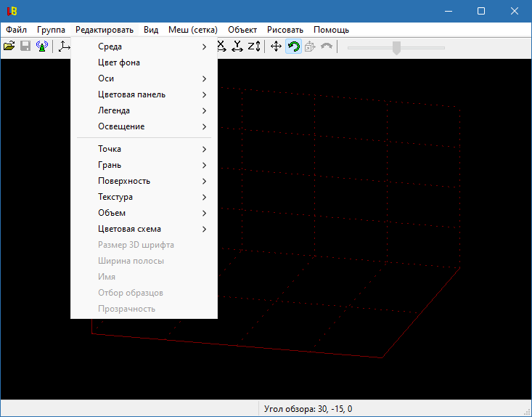This screenshot has width=532, height=417.
Task: Click the save diskette icon
Action: pos(25,46)
